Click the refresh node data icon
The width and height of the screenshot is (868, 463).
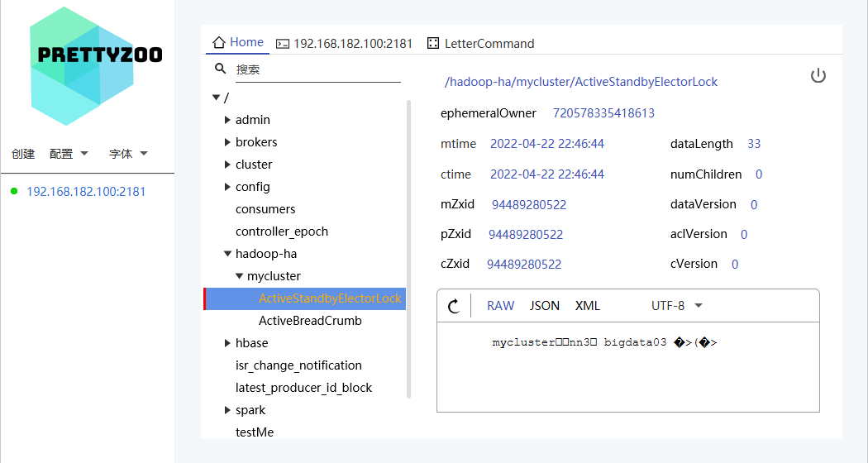point(454,306)
